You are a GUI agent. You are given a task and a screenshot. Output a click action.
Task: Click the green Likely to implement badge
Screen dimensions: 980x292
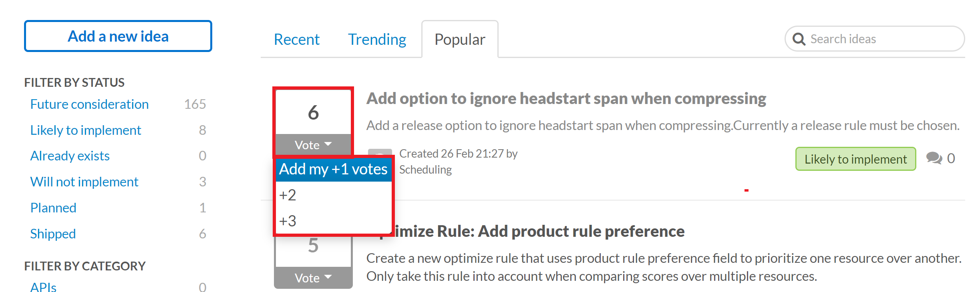pos(855,159)
